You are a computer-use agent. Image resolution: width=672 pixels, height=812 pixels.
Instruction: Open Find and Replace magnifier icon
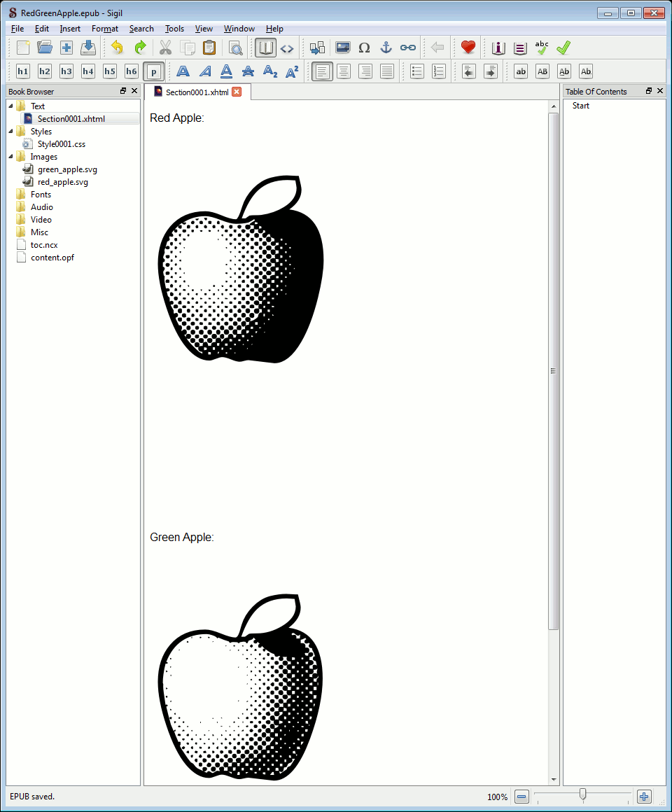pyautogui.click(x=236, y=48)
